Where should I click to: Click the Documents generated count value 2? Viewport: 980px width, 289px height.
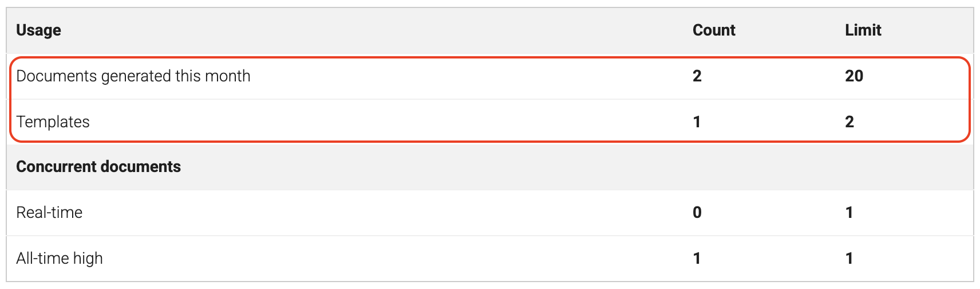[x=697, y=76]
